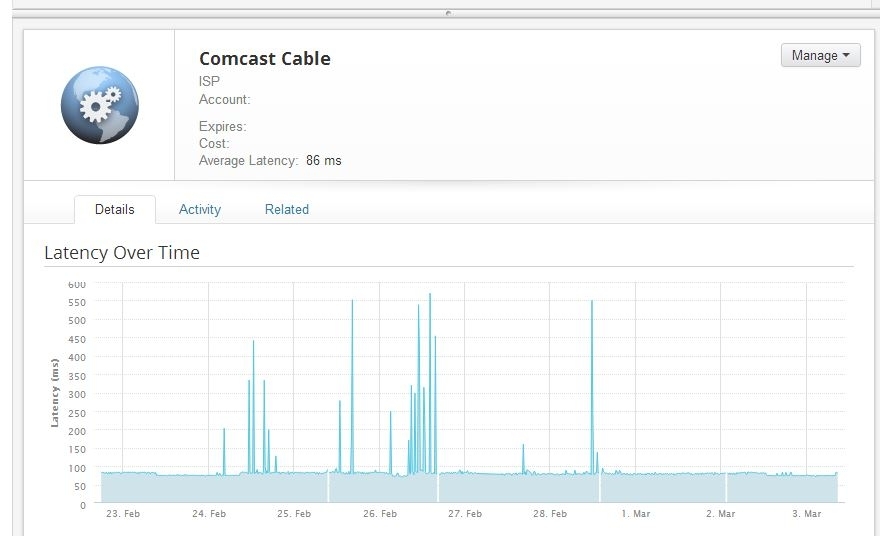Click the 3. Mar axis label

pyautogui.click(x=806, y=514)
